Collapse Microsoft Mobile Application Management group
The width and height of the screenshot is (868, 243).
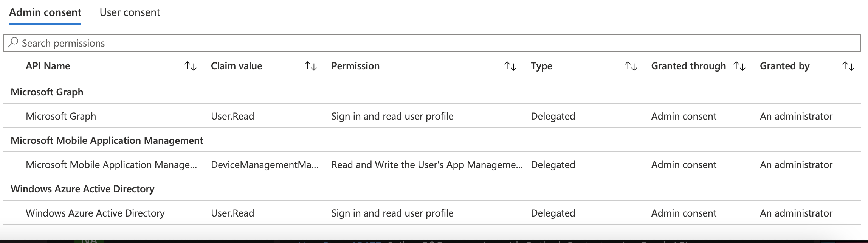point(107,140)
